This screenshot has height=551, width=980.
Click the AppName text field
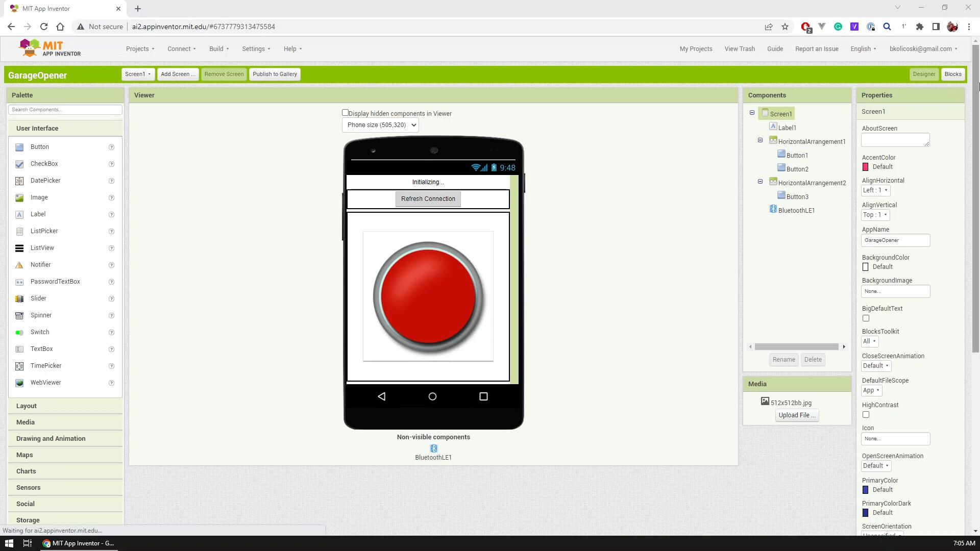click(x=895, y=240)
